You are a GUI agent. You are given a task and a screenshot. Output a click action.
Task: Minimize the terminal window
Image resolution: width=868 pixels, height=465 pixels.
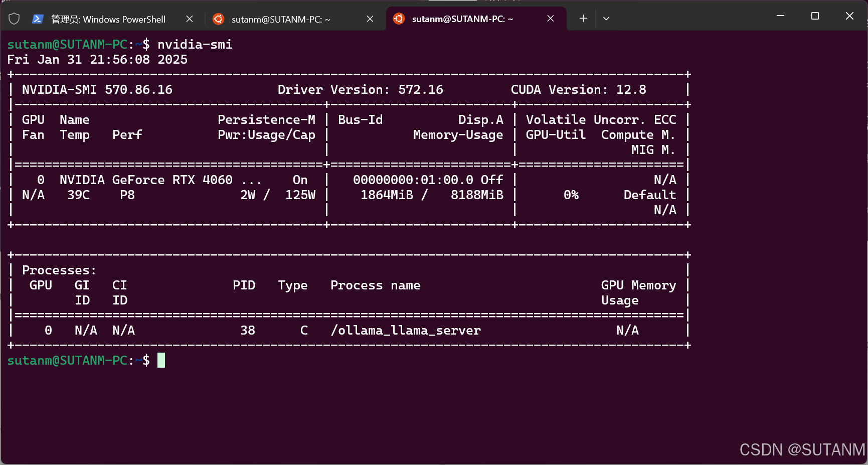click(780, 16)
